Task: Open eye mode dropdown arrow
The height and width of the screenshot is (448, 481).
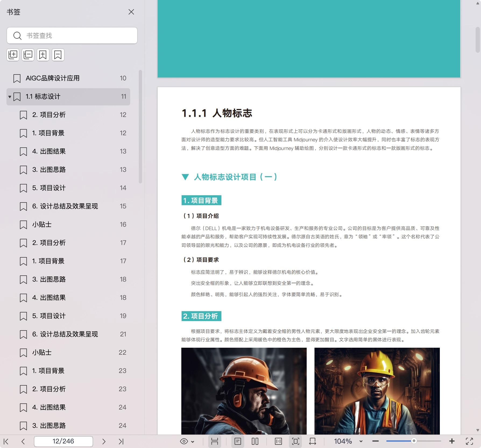Action: coord(193,442)
